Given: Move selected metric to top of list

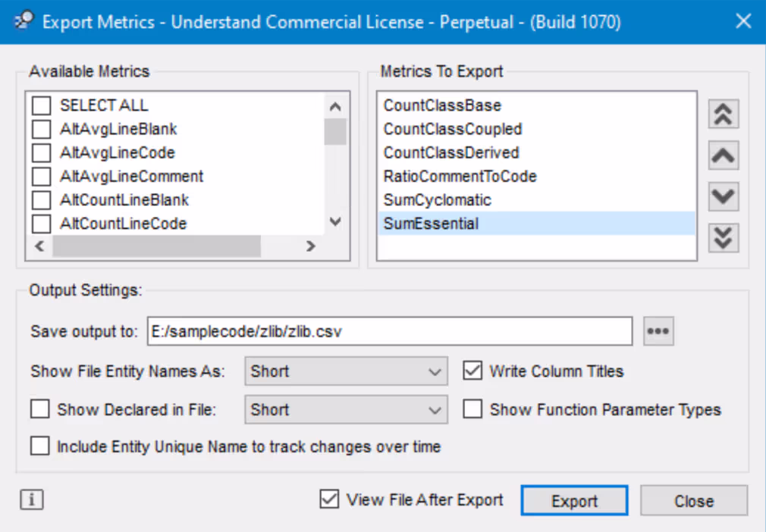Looking at the screenshot, I should 723,114.
